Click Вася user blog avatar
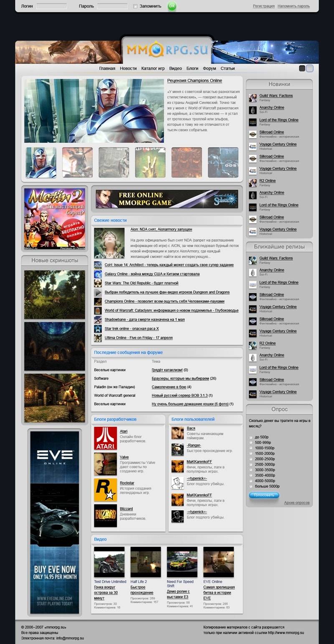The width and height of the screenshot is (334, 644). [178, 433]
